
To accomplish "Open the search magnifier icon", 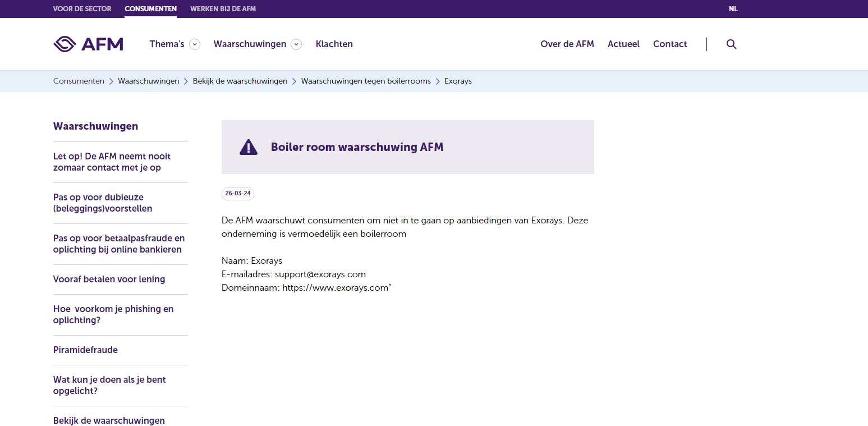I will 731,44.
